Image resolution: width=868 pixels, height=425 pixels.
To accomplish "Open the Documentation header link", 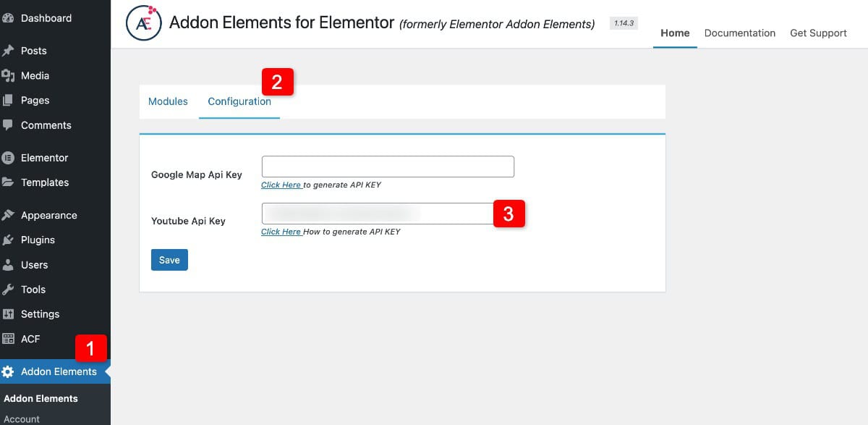I will (739, 33).
